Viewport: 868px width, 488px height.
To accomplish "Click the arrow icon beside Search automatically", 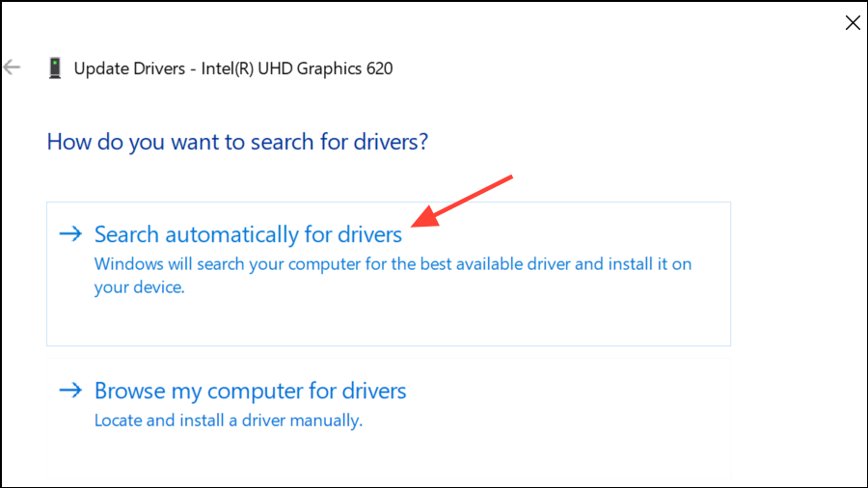I will coord(70,233).
